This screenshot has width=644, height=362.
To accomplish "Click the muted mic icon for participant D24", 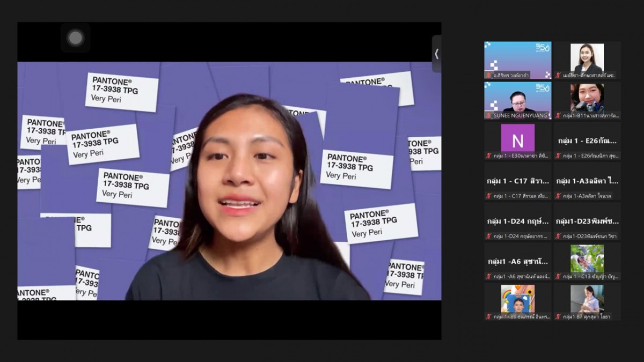I will click(489, 236).
